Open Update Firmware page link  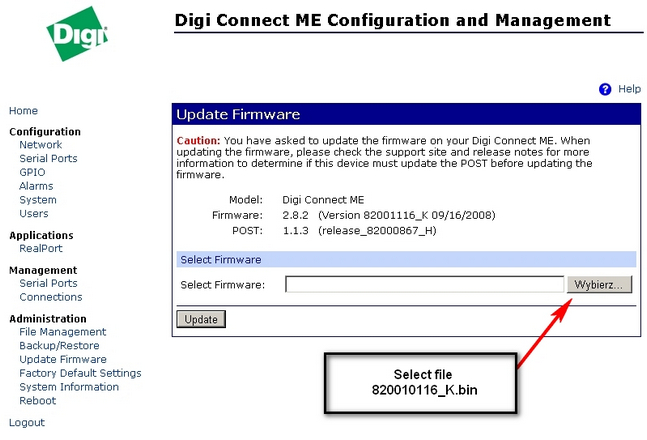(x=63, y=360)
